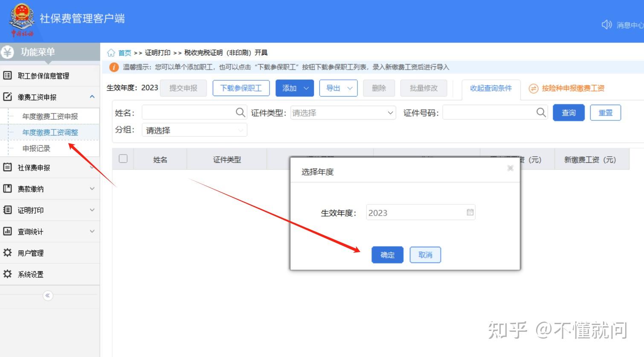Click the orange info icon in the tip bar
The height and width of the screenshot is (357, 644).
(x=114, y=67)
